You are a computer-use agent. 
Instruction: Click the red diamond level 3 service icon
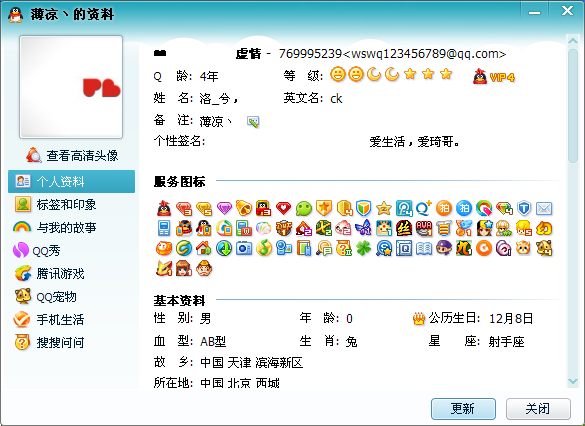(x=184, y=209)
